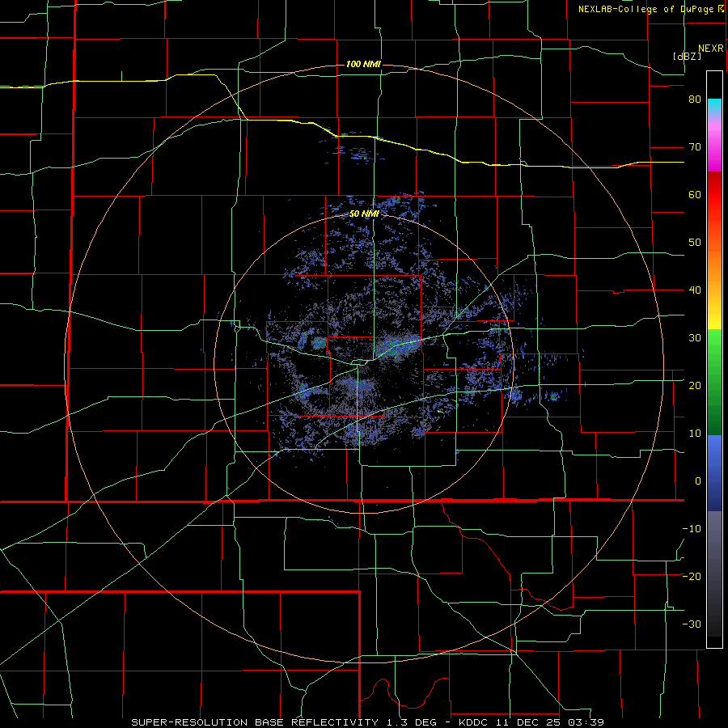728x728 pixels.
Task: Click the 11 DEC 25 date text
Action: 527,722
